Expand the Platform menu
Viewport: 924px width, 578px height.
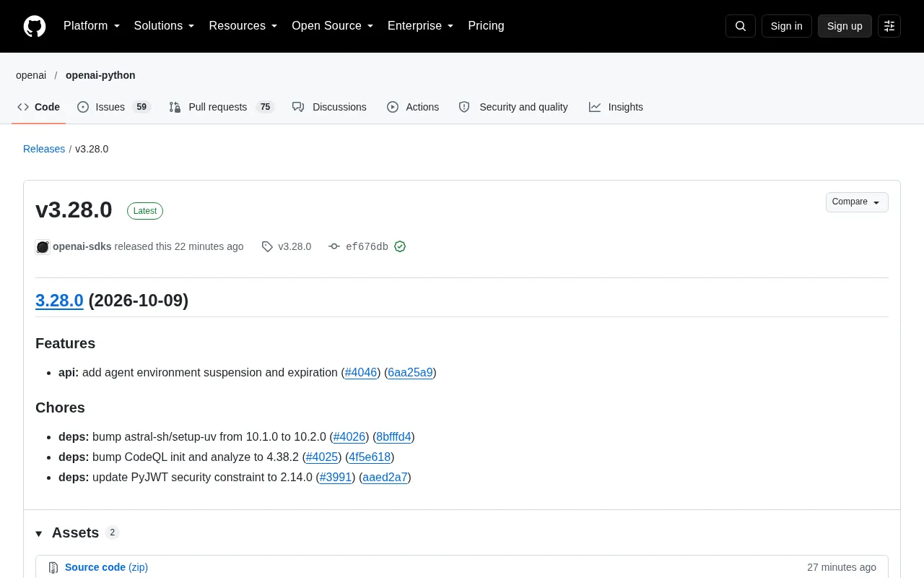pos(92,26)
